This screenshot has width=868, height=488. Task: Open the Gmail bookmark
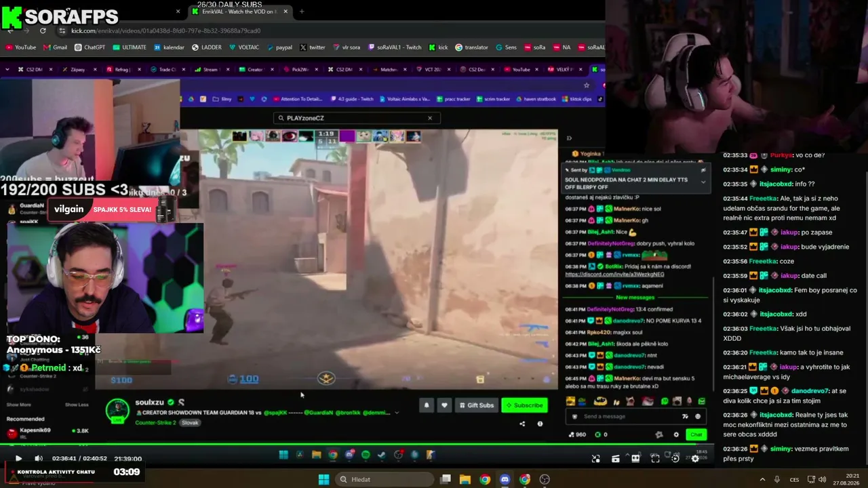[55, 47]
